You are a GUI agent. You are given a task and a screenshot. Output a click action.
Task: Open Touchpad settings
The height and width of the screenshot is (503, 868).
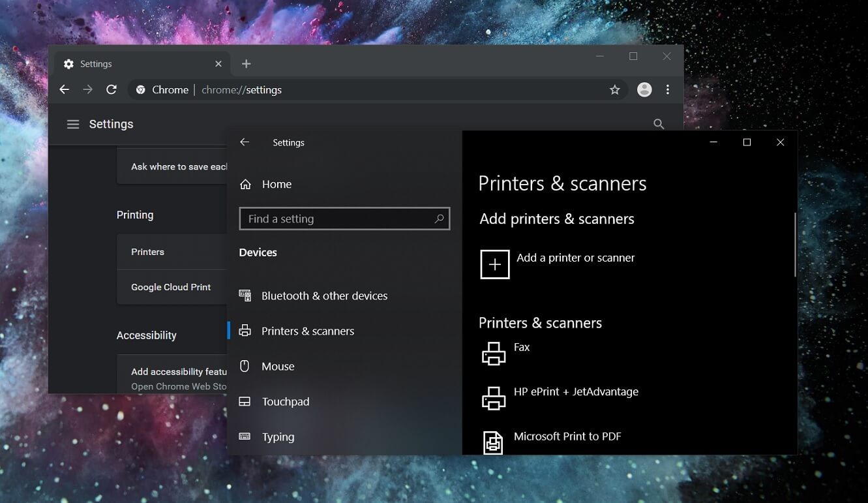point(285,401)
